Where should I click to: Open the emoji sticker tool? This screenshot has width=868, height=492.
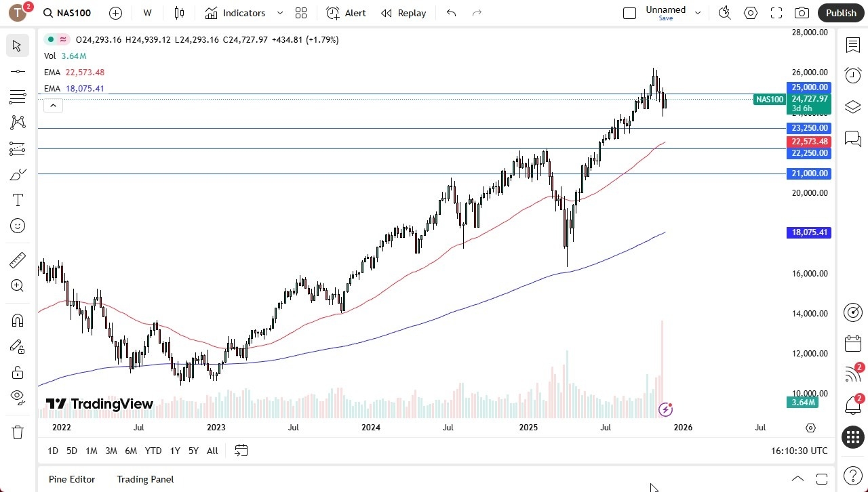point(17,226)
